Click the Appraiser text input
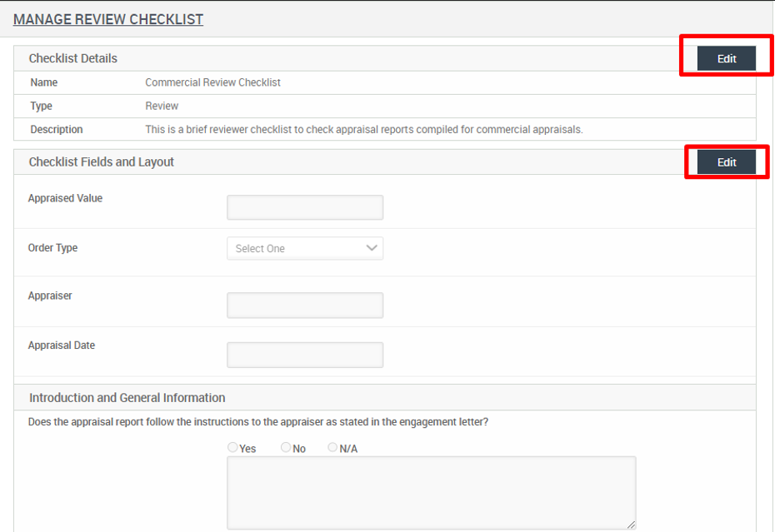 305,305
